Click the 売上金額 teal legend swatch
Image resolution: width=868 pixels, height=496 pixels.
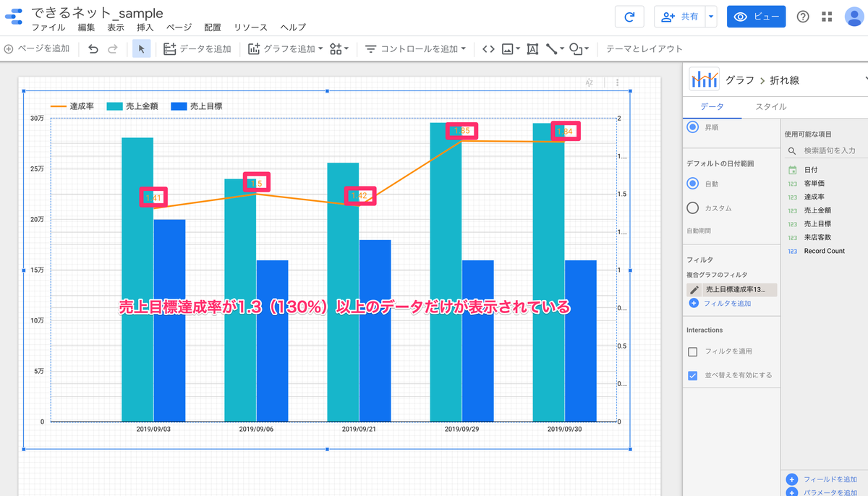pyautogui.click(x=114, y=106)
